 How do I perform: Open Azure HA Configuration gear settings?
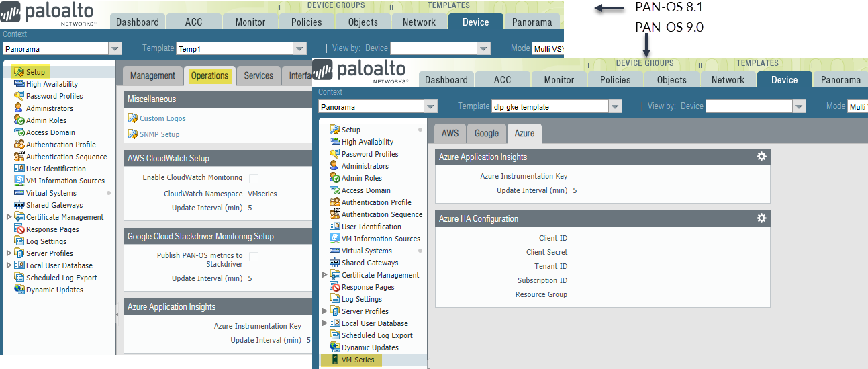click(761, 218)
